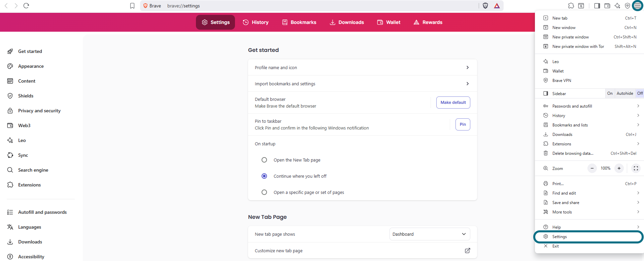Expand Import bookmarks and settings row
The image size is (644, 261).
point(362,84)
